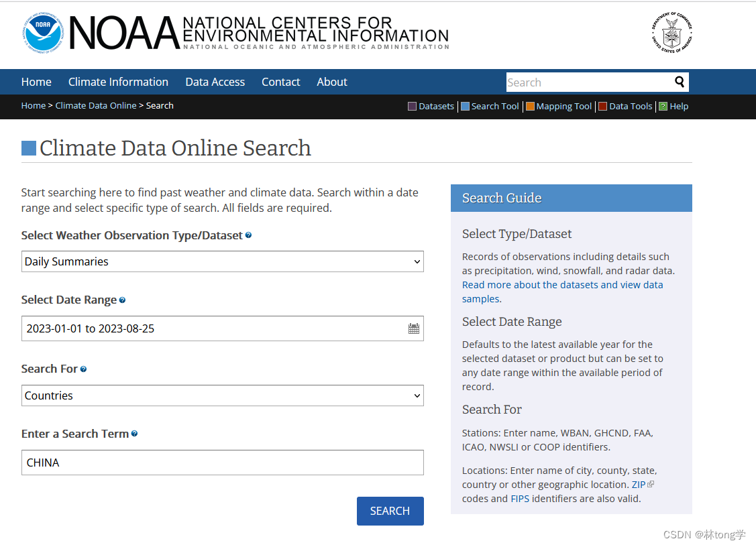Click the 'Search' breadcrumb current page text
756x547 pixels.
click(160, 105)
